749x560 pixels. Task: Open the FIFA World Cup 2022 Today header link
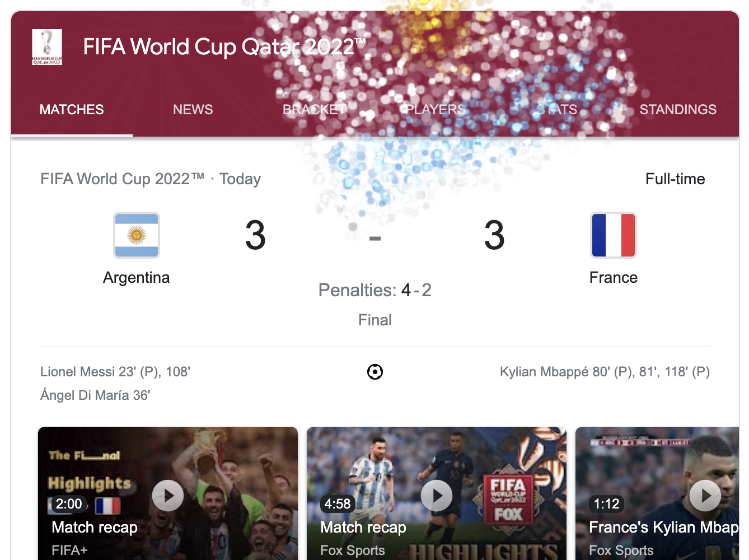click(x=150, y=179)
